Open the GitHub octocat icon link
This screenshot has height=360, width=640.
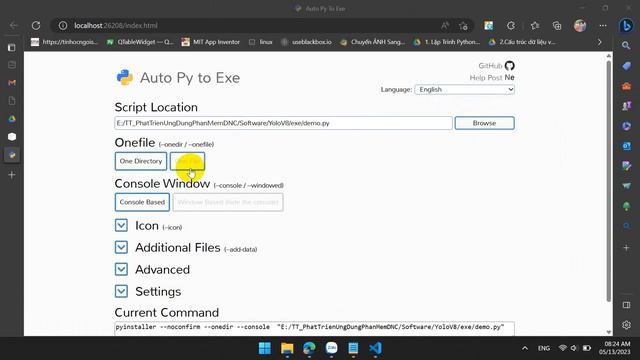click(x=509, y=65)
